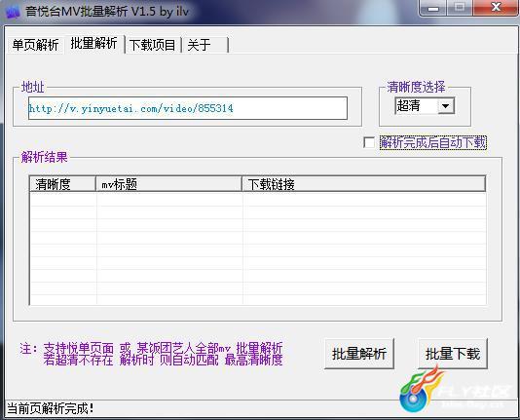The image size is (520, 420).
Task: Click the 批量解析 button
Action: tap(359, 354)
